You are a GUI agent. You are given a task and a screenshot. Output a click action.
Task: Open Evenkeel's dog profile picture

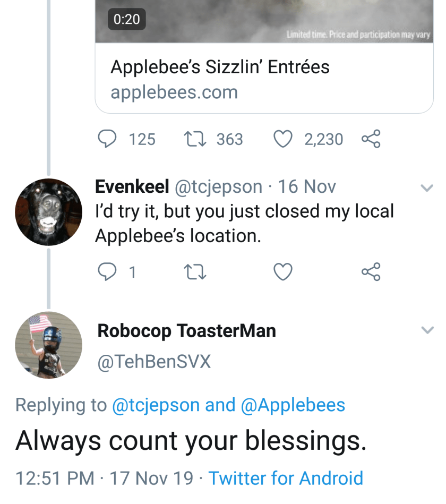click(48, 212)
